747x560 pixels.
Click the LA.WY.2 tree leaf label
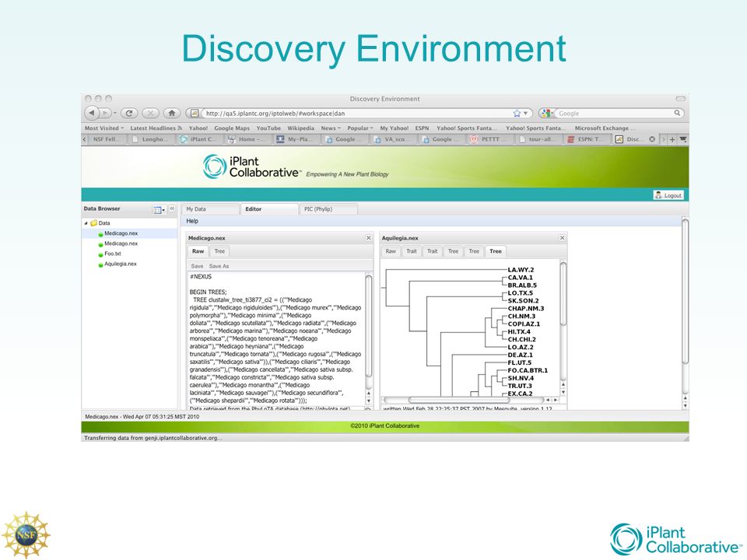[x=521, y=270]
